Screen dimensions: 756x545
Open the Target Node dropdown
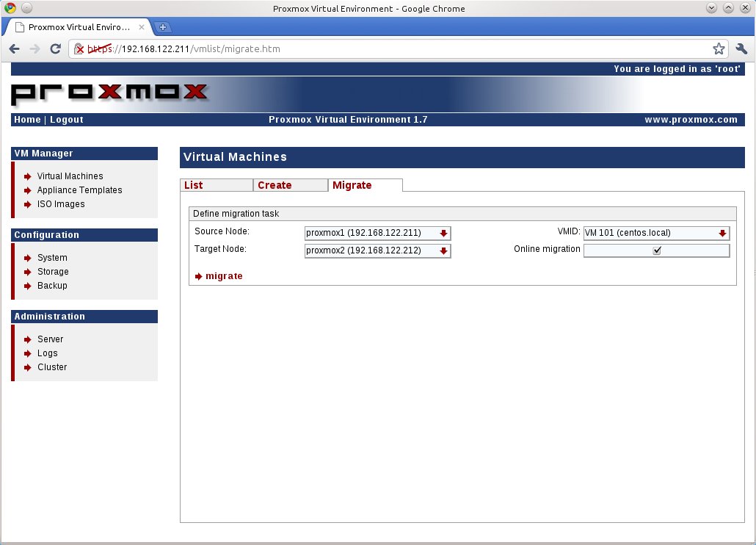pos(377,250)
